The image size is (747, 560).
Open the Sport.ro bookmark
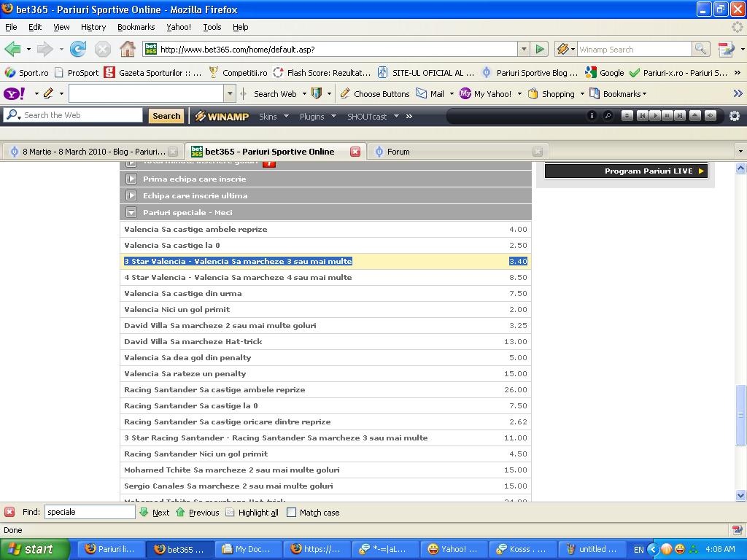[x=27, y=72]
